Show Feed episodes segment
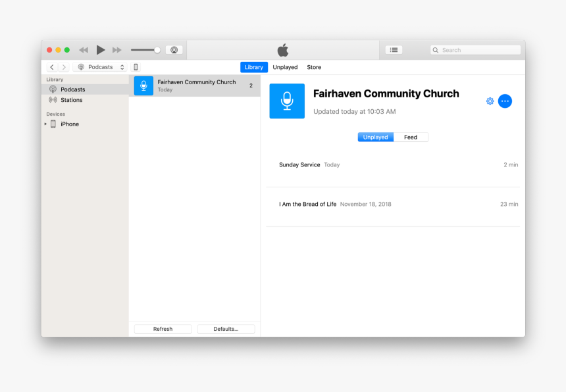This screenshot has height=392, width=566. point(411,137)
